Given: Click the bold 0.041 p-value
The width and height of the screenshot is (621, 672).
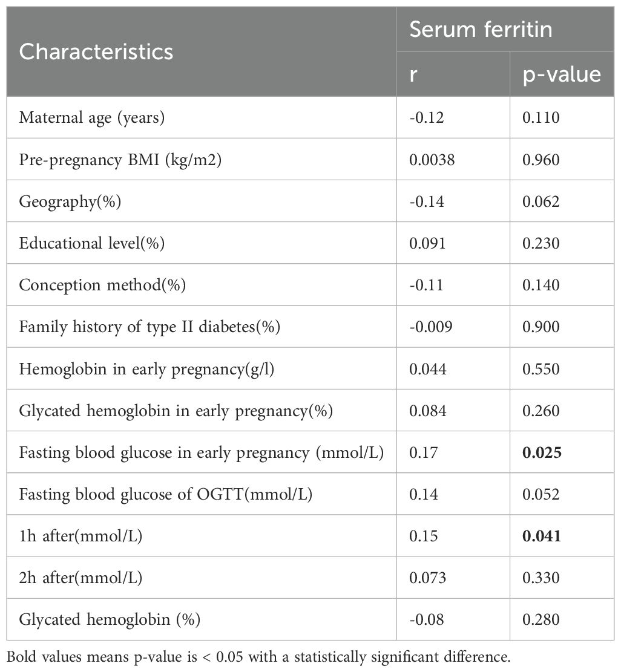Looking at the screenshot, I should point(541,537).
